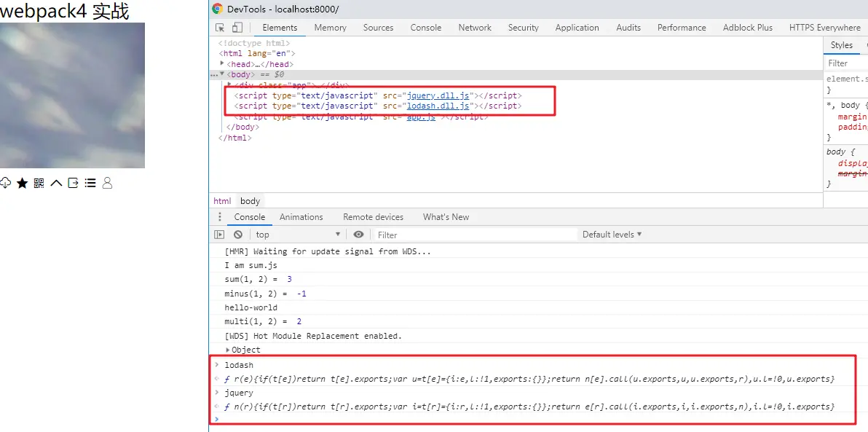
Task: Click the bulleted list icon on the page
Action: coord(90,183)
